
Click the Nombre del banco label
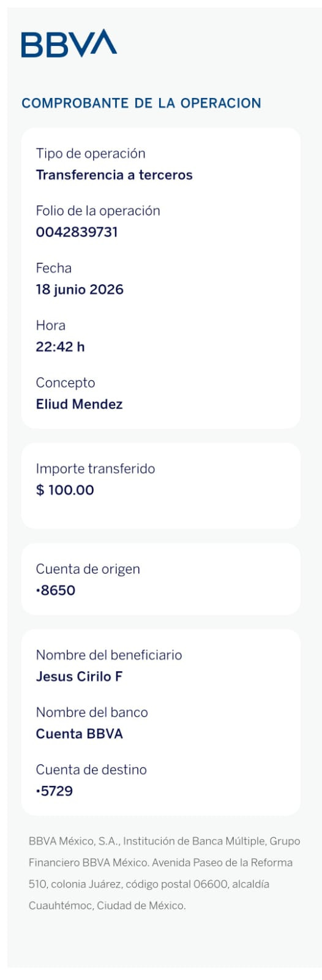pos(92,712)
